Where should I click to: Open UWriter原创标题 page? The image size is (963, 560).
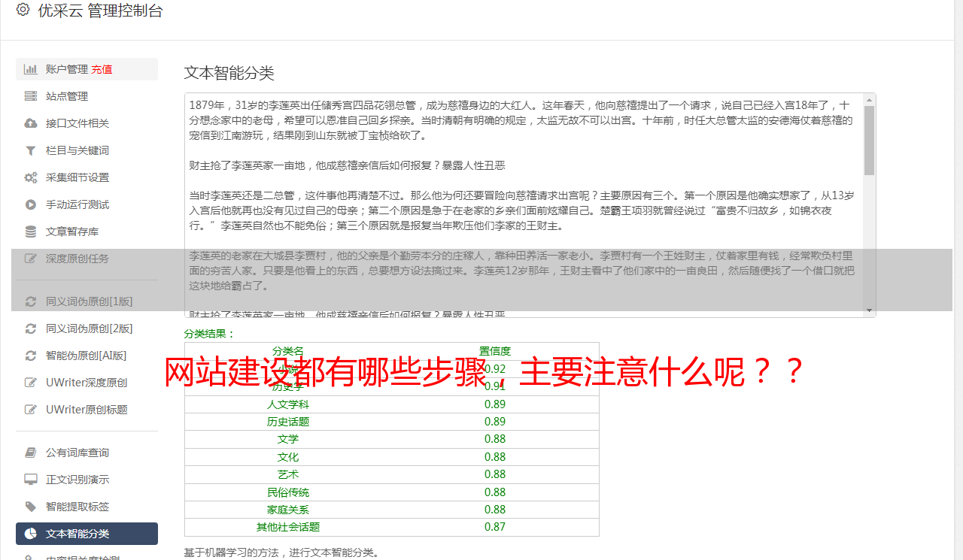pyautogui.click(x=87, y=410)
